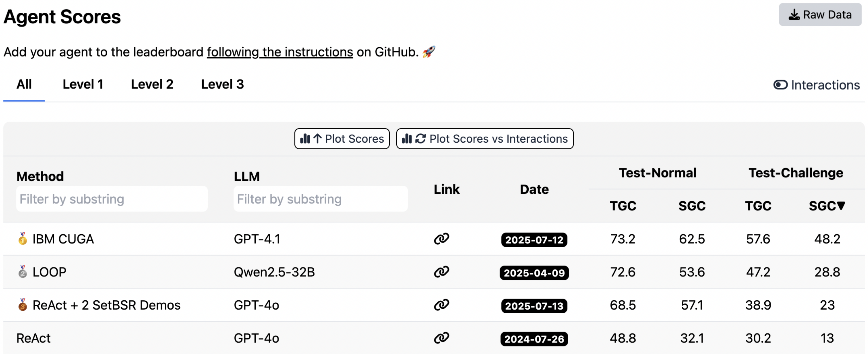This screenshot has height=357, width=868.
Task: Sort the table by Test-Normal TGC column
Action: (623, 206)
